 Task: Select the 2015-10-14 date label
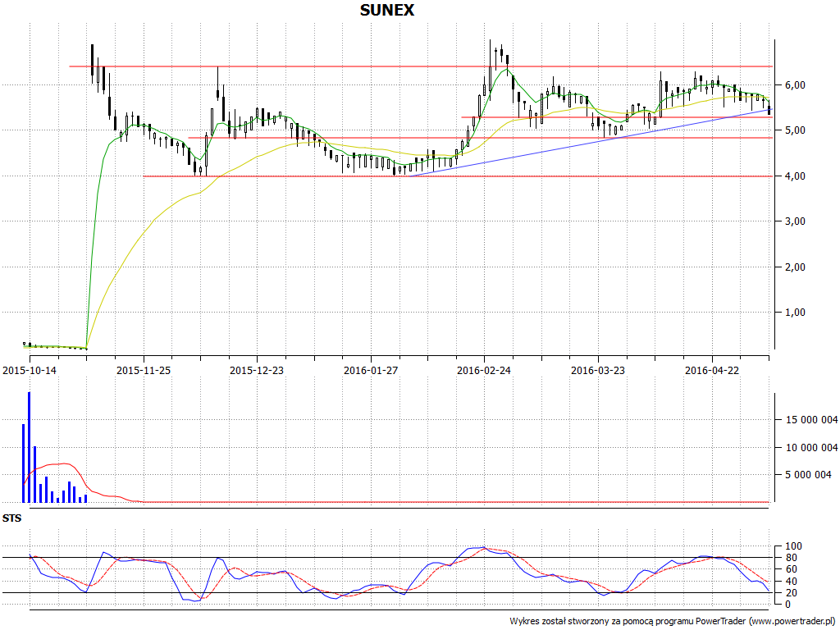(x=30, y=370)
